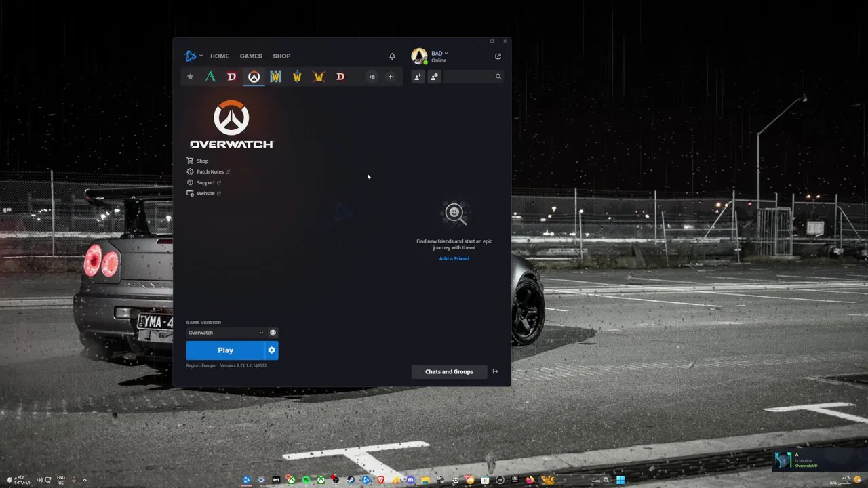Select the WoW Classic orange W icon

(x=319, y=77)
